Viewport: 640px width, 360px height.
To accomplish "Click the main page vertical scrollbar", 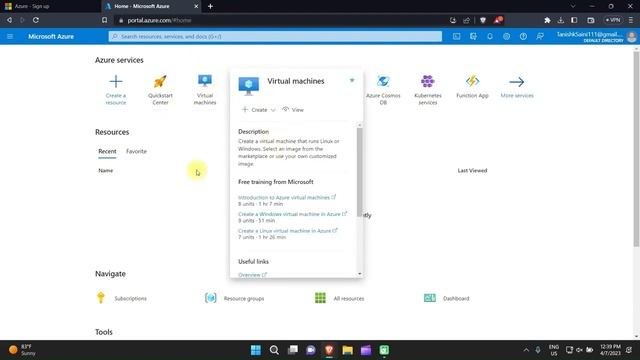I will coord(636,149).
